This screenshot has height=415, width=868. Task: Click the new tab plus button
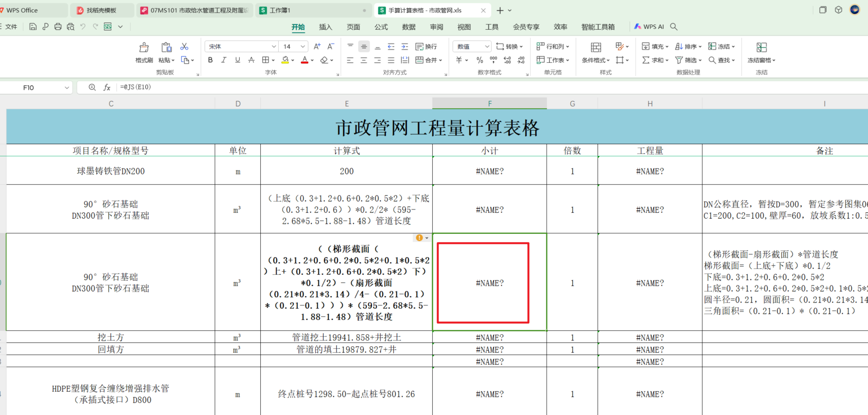500,10
